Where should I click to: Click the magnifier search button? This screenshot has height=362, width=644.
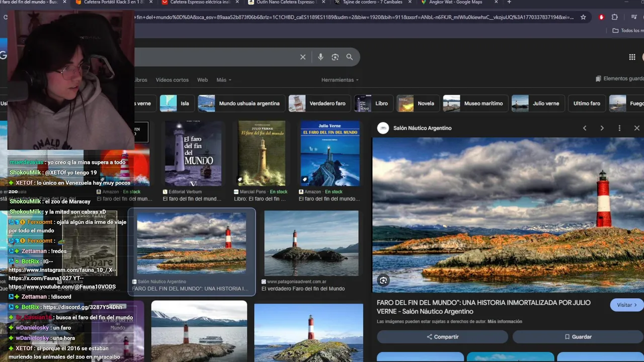tap(350, 57)
